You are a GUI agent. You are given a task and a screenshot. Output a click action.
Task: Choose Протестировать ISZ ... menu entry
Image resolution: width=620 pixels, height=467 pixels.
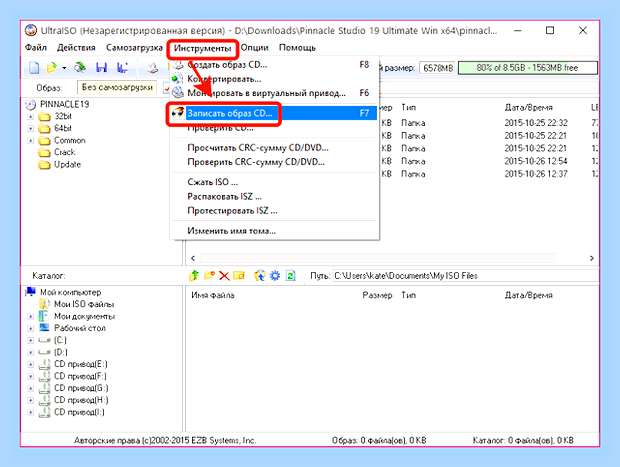coord(274,211)
